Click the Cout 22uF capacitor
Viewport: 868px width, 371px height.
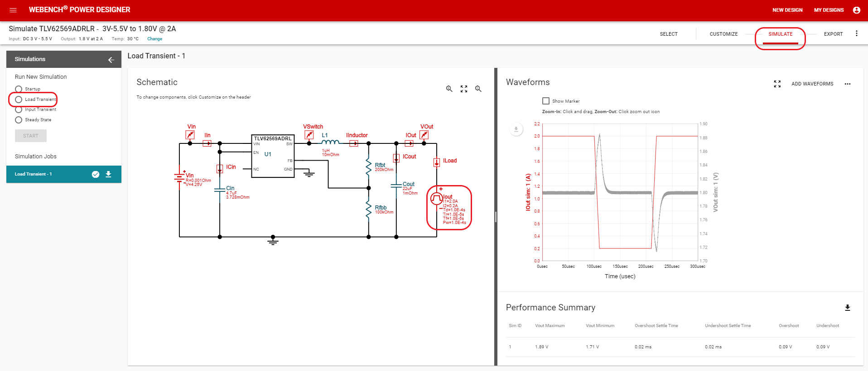click(397, 186)
